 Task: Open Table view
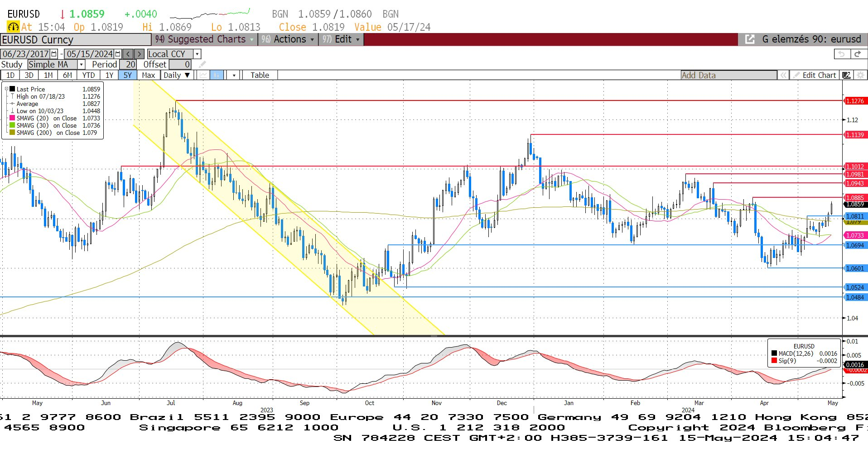pos(260,75)
